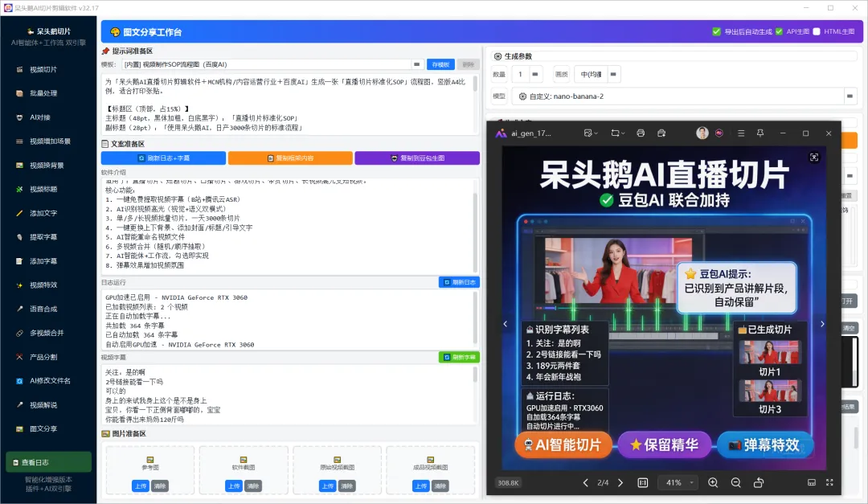The image size is (868, 504).
Task: Open the 数量 count dropdown
Action: 534,74
